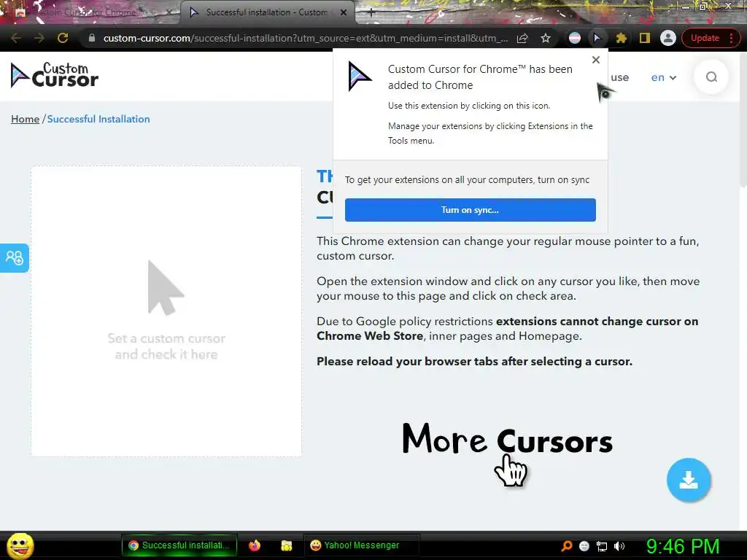Click the volume speaker tray icon
This screenshot has height=560, width=747.
pos(619,546)
